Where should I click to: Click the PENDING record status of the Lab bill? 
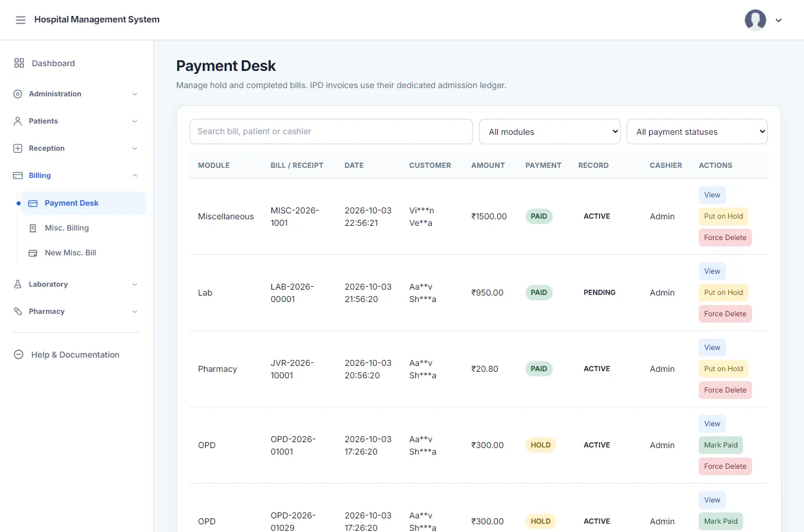[x=599, y=293]
